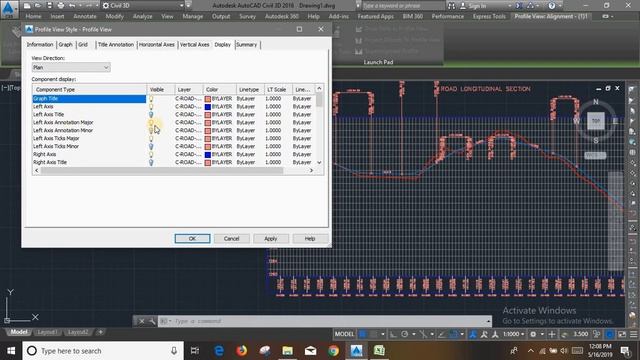
Task: Switch to the Summary tab
Action: pos(247,44)
